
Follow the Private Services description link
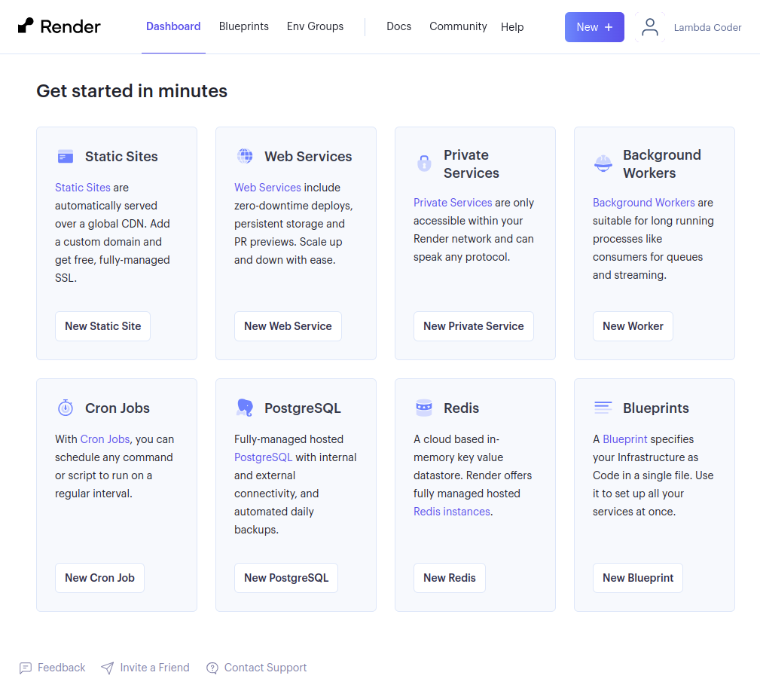453,203
